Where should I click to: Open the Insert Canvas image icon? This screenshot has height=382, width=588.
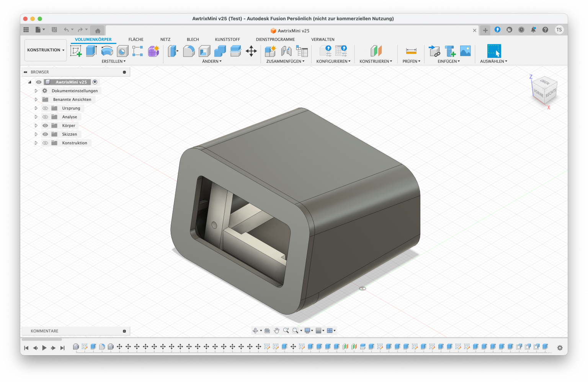465,51
